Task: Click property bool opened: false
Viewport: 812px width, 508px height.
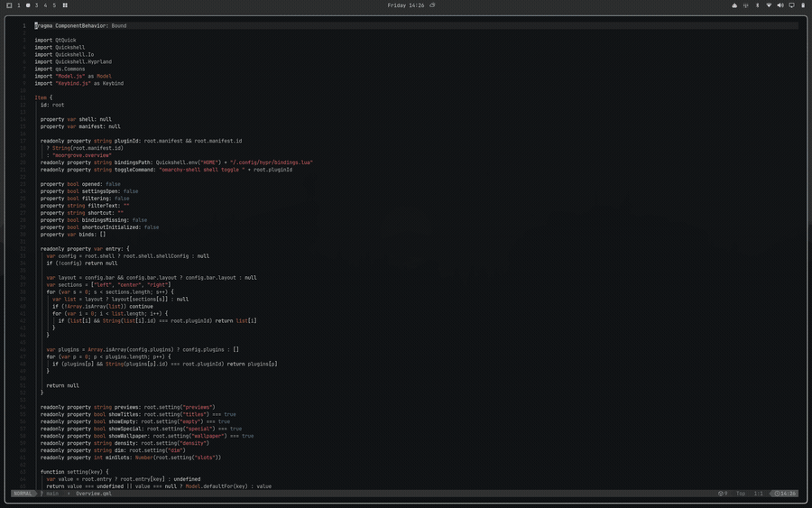Action: pos(80,184)
